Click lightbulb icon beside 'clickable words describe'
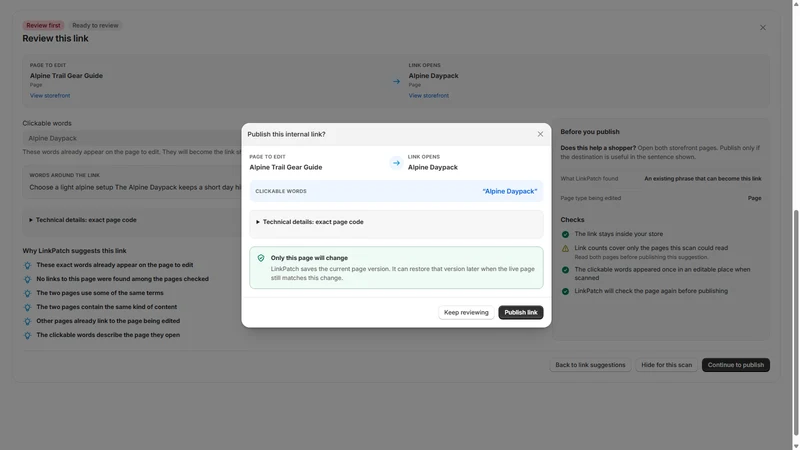The width and height of the screenshot is (800, 450). coord(28,335)
